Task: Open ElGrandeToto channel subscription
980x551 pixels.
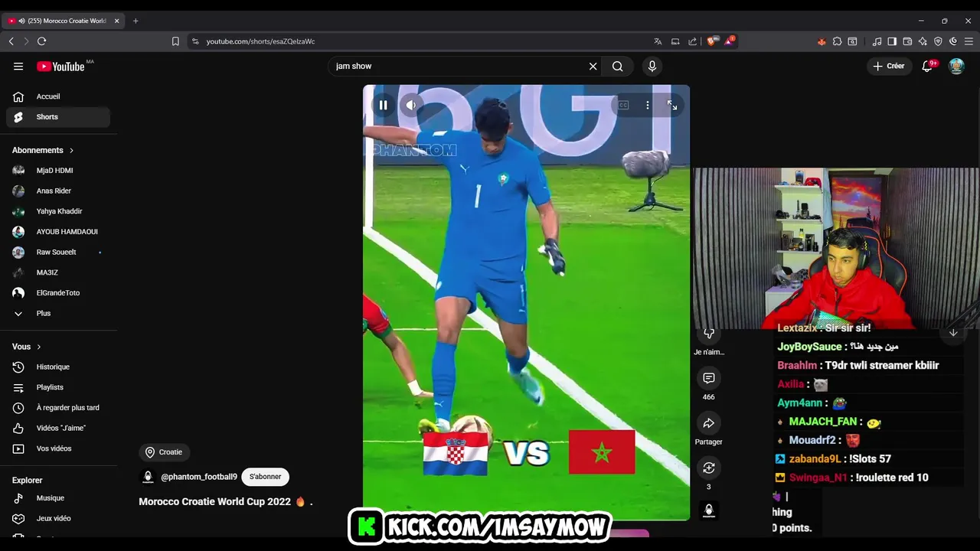Action: coord(58,293)
